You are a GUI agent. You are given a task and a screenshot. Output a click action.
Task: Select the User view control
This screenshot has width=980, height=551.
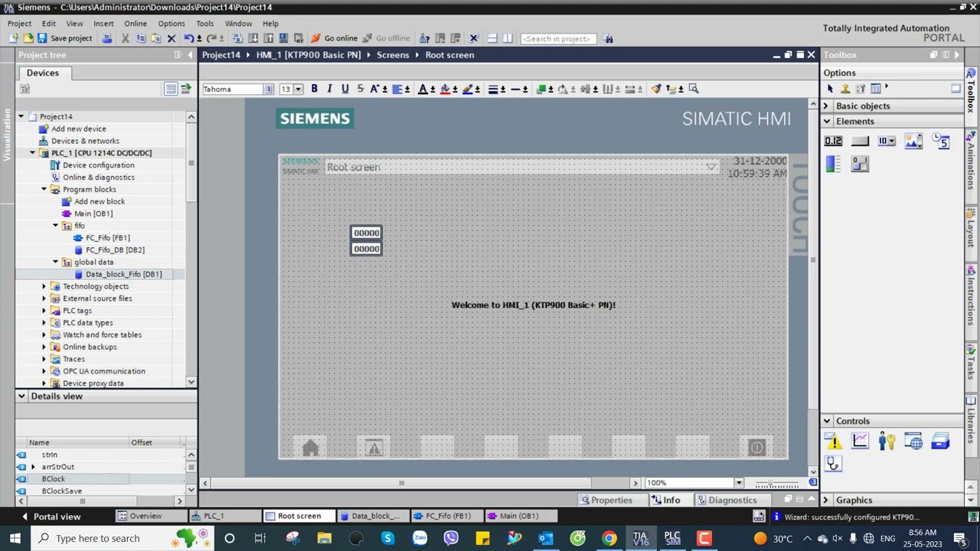pyautogui.click(x=887, y=441)
